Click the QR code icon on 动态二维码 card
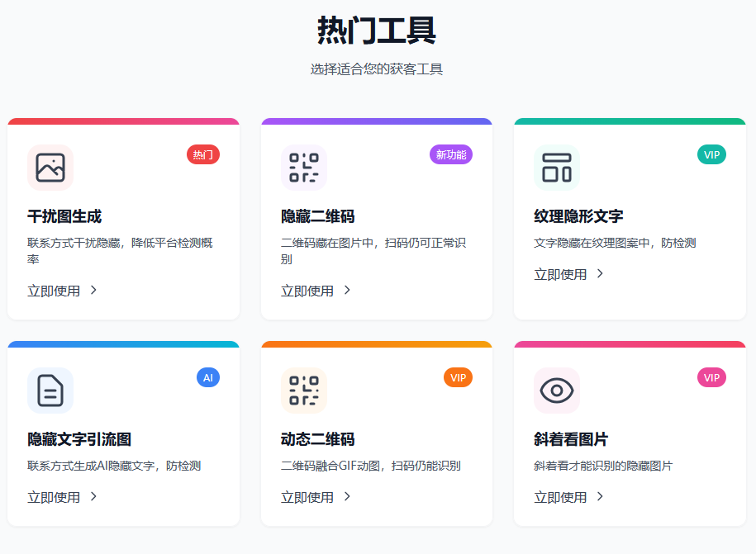Image resolution: width=756 pixels, height=554 pixels. (304, 391)
